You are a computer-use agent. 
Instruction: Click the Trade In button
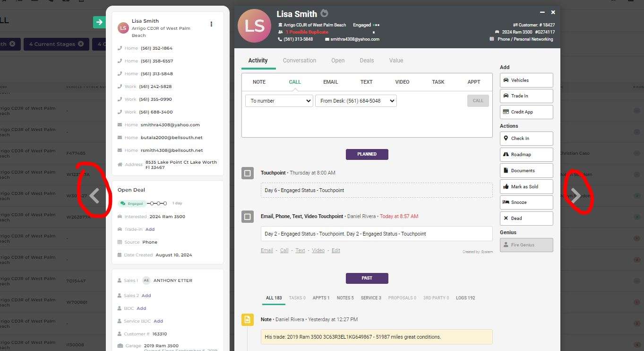tap(526, 96)
